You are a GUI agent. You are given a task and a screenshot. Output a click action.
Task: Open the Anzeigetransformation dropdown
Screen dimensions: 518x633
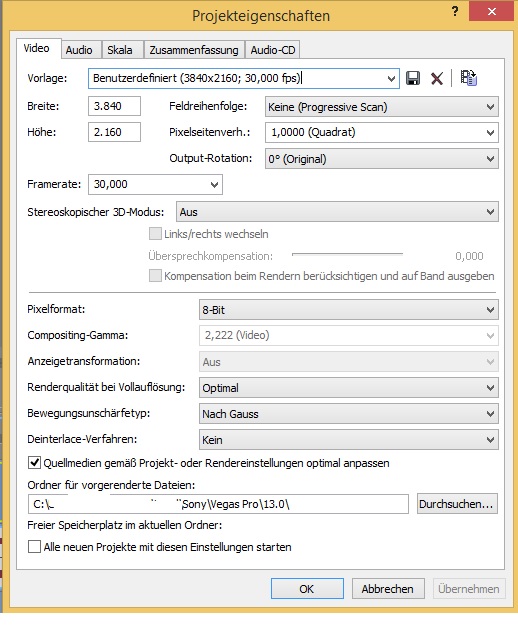pos(349,362)
